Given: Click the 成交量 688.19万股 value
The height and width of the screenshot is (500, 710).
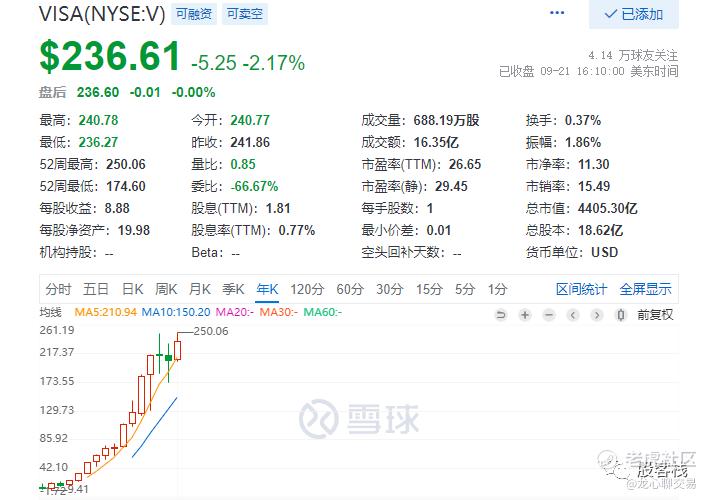Looking at the screenshot, I should pos(446,120).
